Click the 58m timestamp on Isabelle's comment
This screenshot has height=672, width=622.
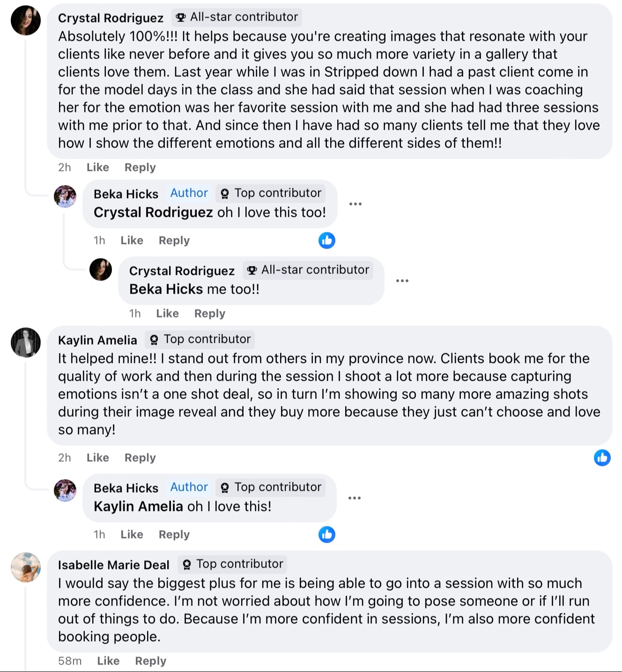click(x=70, y=661)
